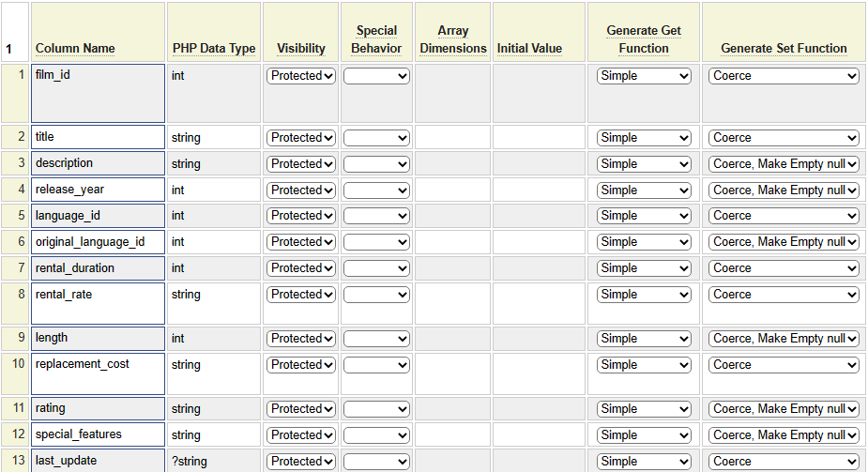Click Initial Value field for special_features row
Image resolution: width=868 pixels, height=472 pixels.
539,435
